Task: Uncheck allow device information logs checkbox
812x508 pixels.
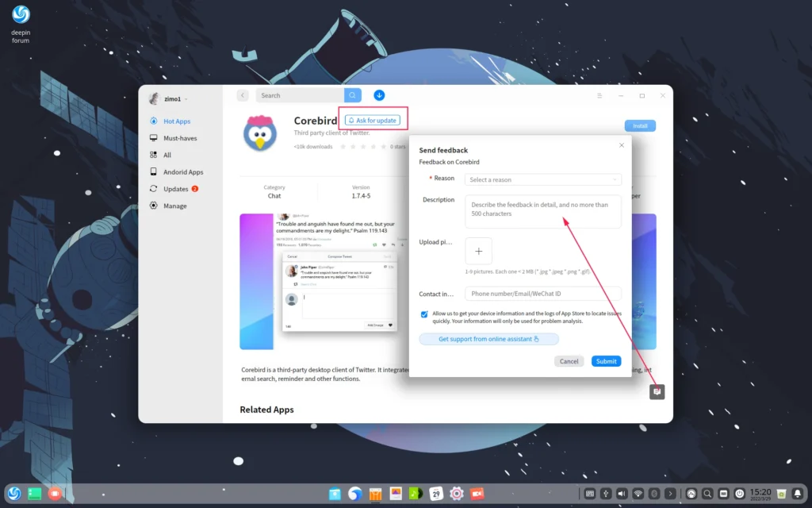Action: pos(424,314)
